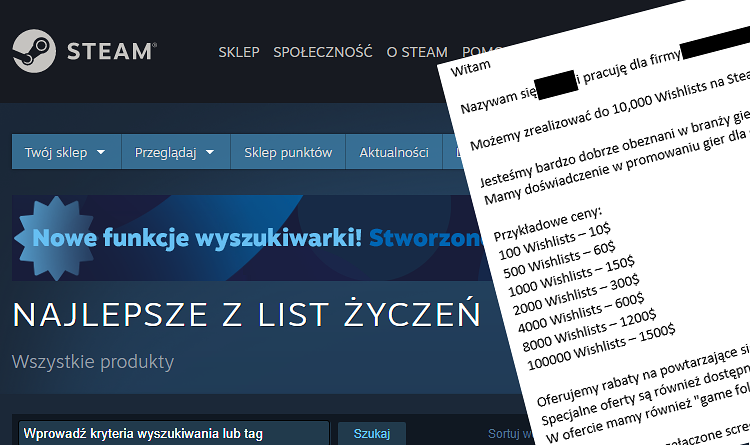Open the SPOŁECZNOŚĆ menu
The width and height of the screenshot is (750, 445).
(322, 52)
